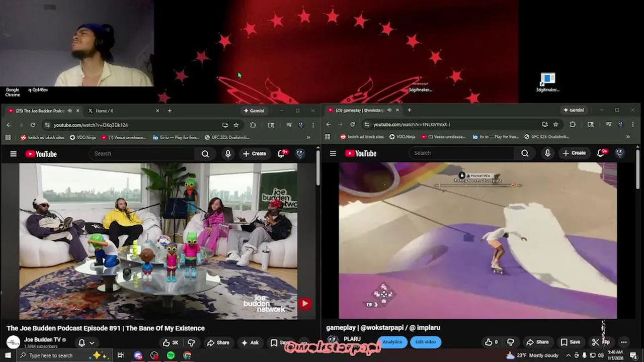Viewport: 644px width, 362px height.
Task: Open extensions puzzle icon in right Chrome
Action: [x=573, y=124]
